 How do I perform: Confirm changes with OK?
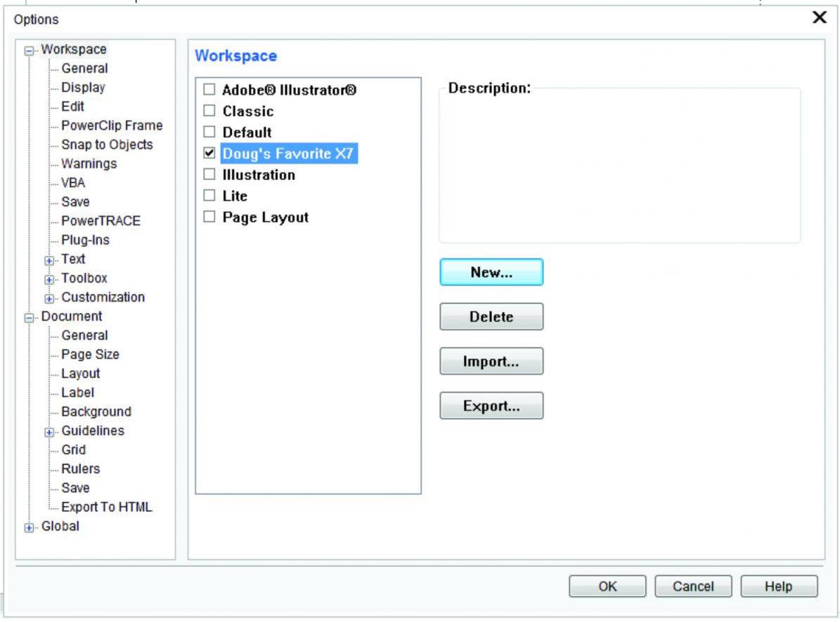click(x=609, y=585)
